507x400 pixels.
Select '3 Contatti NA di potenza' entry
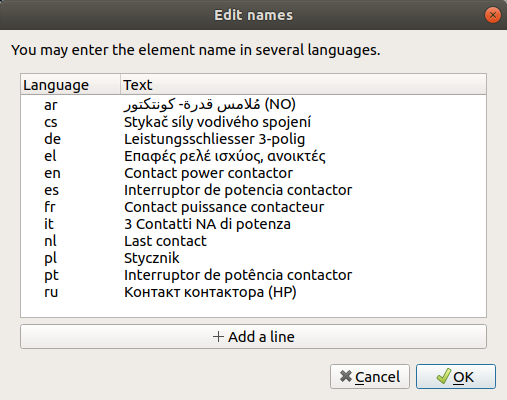[x=207, y=224]
